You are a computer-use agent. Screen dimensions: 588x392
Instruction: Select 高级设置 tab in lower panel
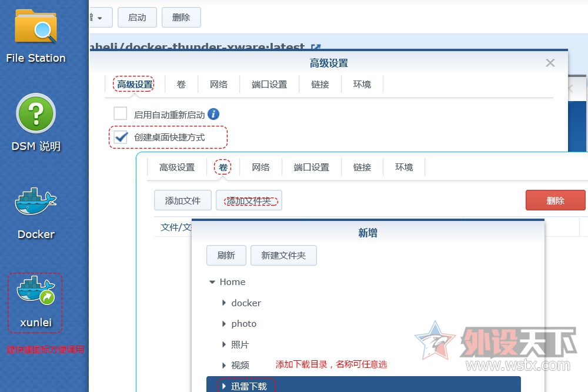177,167
